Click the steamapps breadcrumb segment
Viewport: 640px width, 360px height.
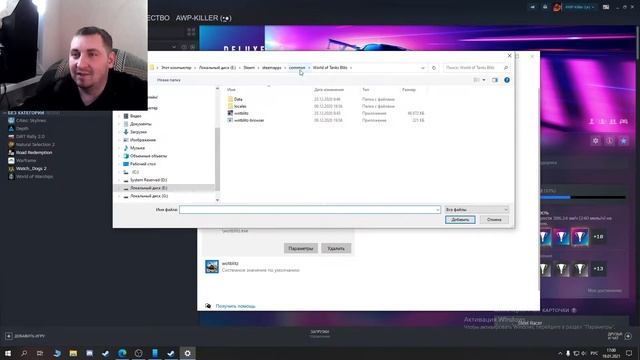pyautogui.click(x=271, y=68)
